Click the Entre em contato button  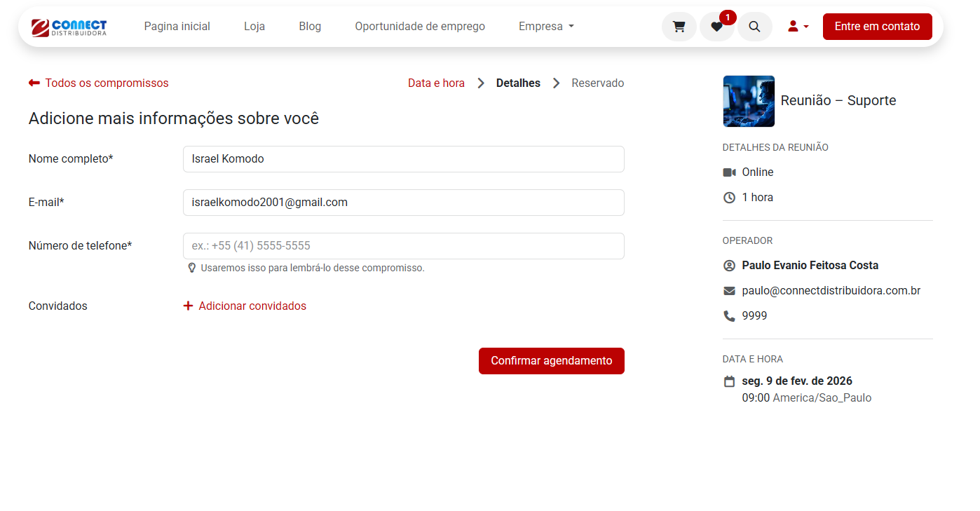click(x=877, y=27)
